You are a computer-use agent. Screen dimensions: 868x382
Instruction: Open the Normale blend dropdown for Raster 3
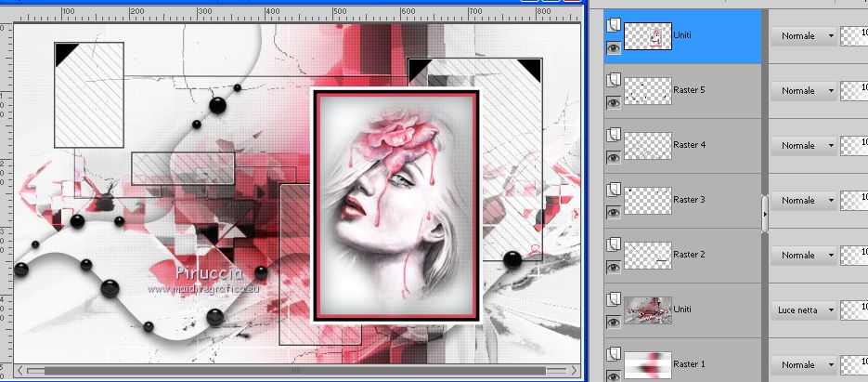pos(803,201)
